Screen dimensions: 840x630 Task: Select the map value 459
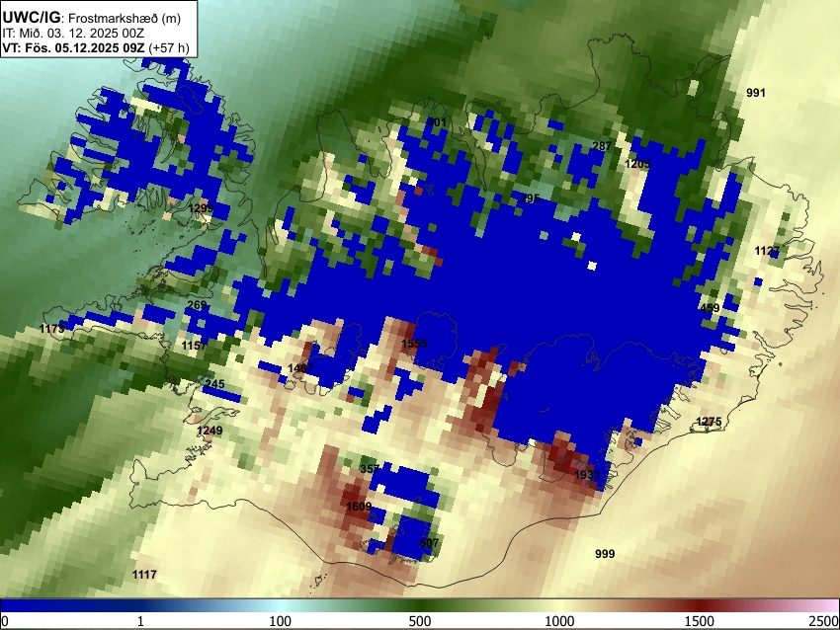pyautogui.click(x=710, y=308)
